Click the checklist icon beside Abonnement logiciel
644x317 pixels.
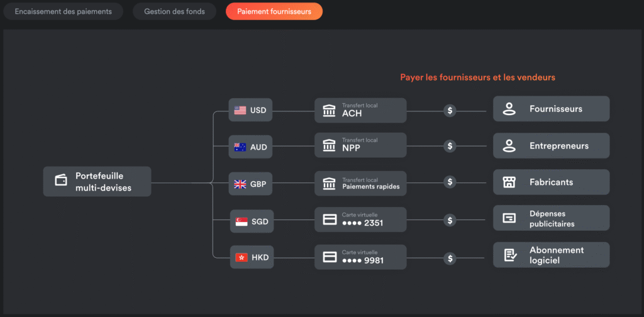510,255
